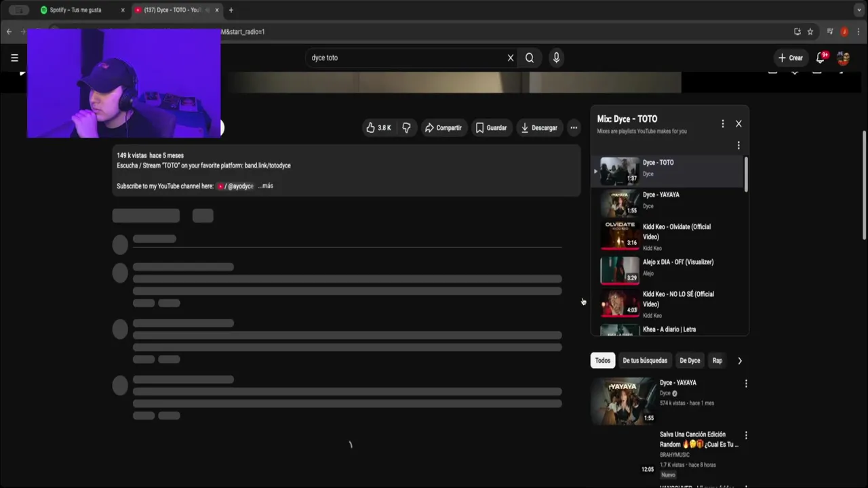
Task: Expand the tab search dropdown chevron
Action: 859,10
